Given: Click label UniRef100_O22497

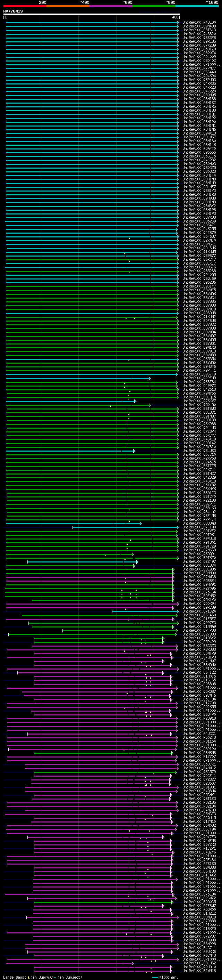Looking at the screenshot, I should (x=199, y=562).
